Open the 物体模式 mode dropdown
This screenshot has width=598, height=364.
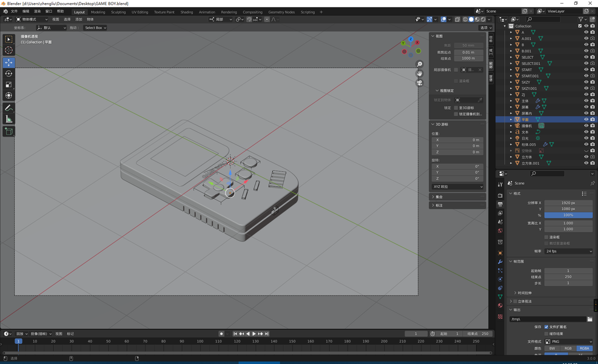coord(32,19)
